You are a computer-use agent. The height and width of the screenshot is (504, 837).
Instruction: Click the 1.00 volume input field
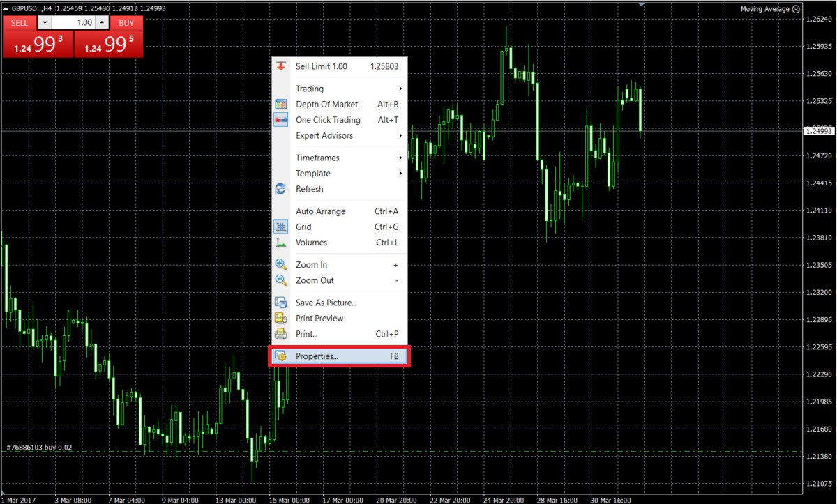pyautogui.click(x=73, y=23)
